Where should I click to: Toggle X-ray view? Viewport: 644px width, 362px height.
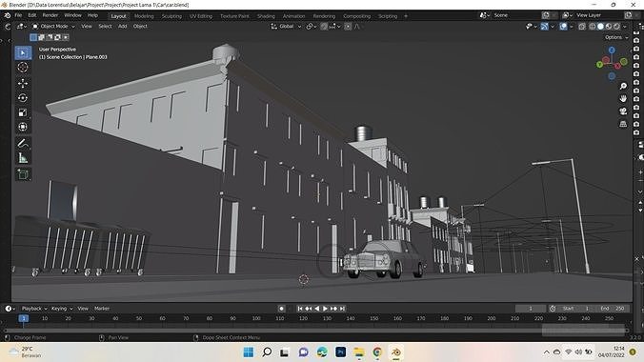tap(582, 27)
